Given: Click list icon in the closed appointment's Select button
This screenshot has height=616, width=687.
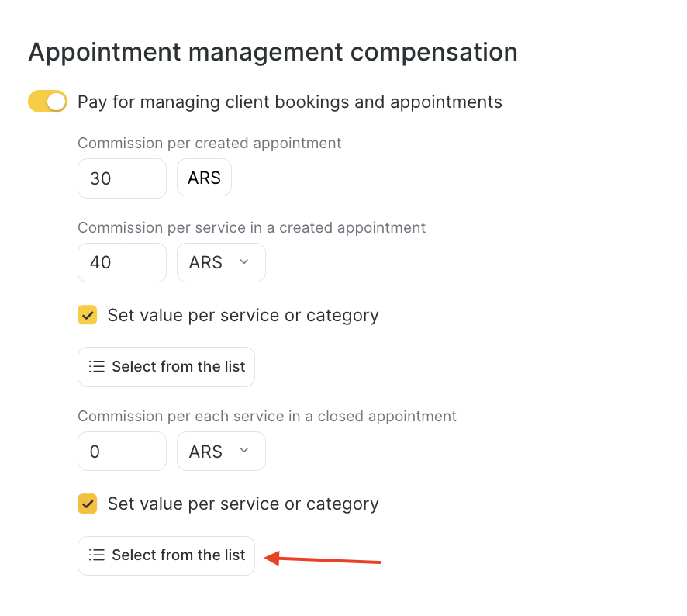Looking at the screenshot, I should point(97,555).
